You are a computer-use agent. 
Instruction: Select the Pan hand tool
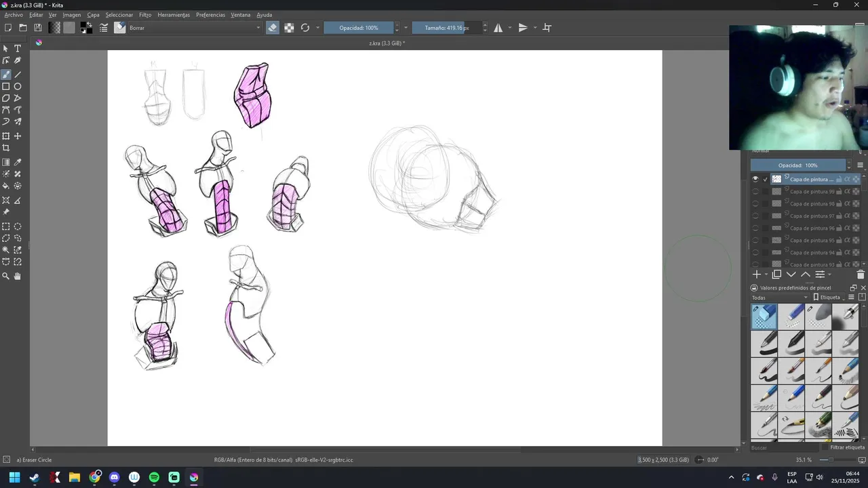click(18, 277)
